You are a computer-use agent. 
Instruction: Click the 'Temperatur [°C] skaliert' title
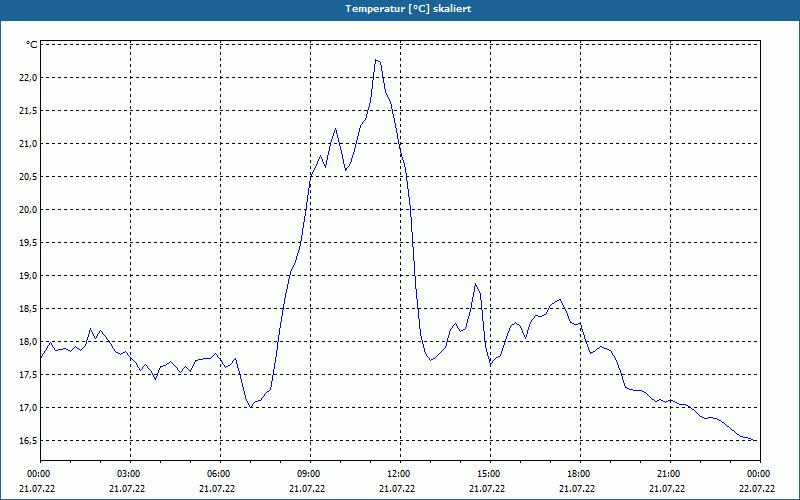tap(408, 9)
